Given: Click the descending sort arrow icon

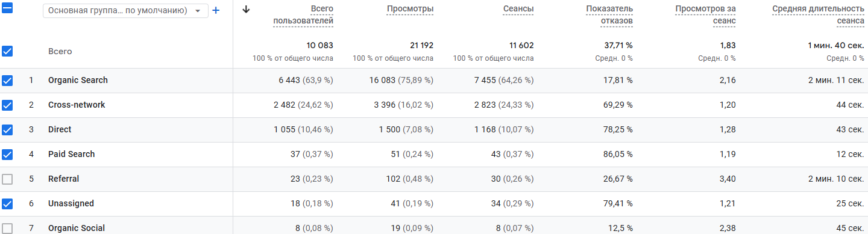Looking at the screenshot, I should pyautogui.click(x=246, y=9).
